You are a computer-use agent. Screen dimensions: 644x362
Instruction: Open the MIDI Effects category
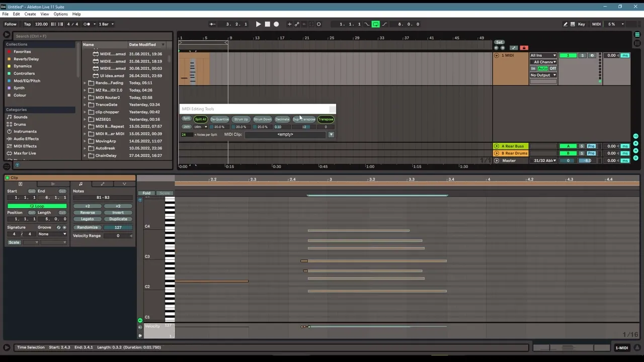(x=25, y=146)
